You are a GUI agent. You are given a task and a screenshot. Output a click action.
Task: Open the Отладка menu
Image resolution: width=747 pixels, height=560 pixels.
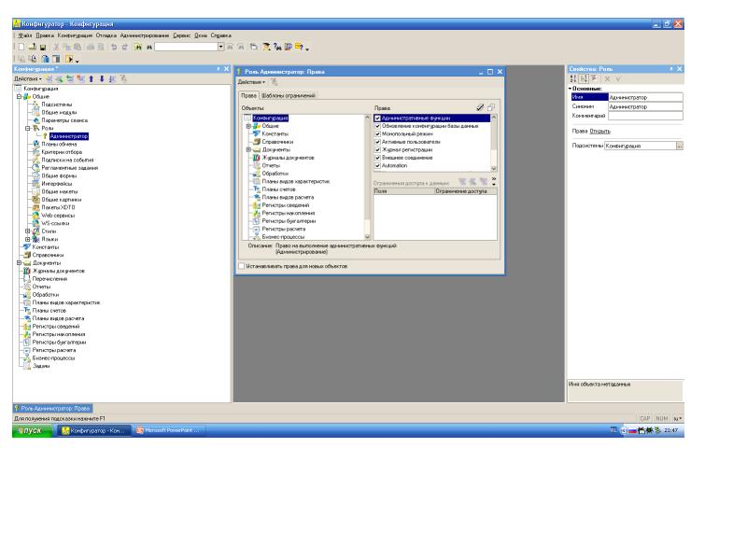(x=106, y=35)
